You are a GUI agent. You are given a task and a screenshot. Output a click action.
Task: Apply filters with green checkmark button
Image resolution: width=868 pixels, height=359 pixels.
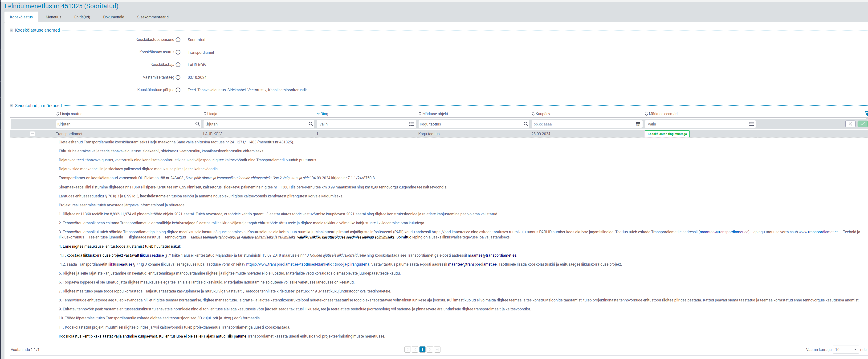(x=863, y=124)
